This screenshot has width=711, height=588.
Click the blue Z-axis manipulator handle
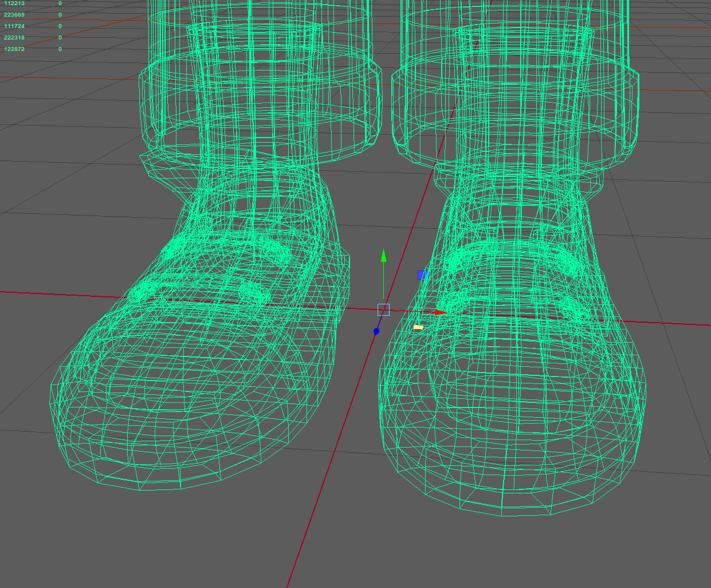click(376, 331)
